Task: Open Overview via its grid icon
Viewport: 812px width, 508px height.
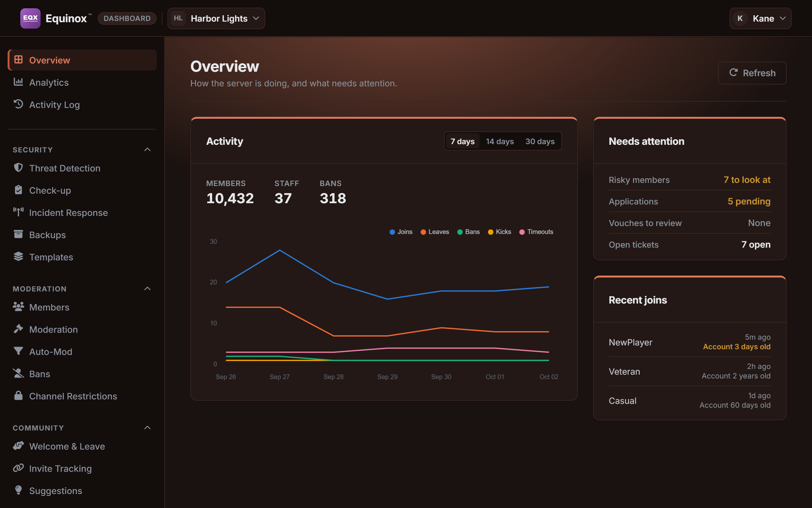Action: (x=18, y=60)
